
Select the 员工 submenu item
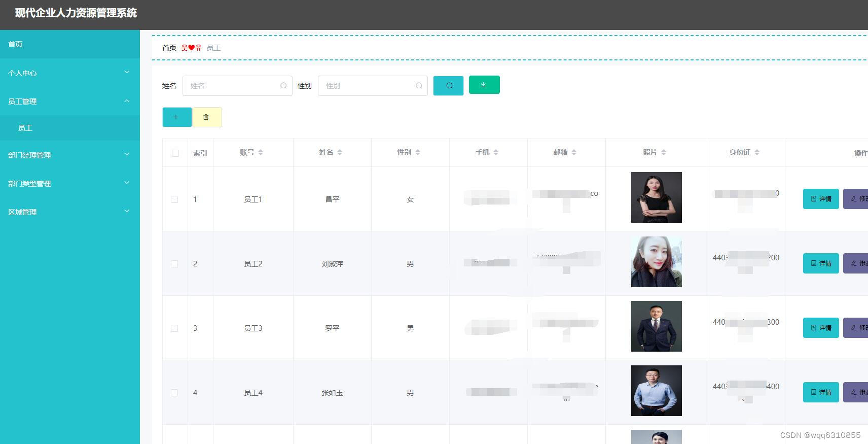[x=70, y=128]
